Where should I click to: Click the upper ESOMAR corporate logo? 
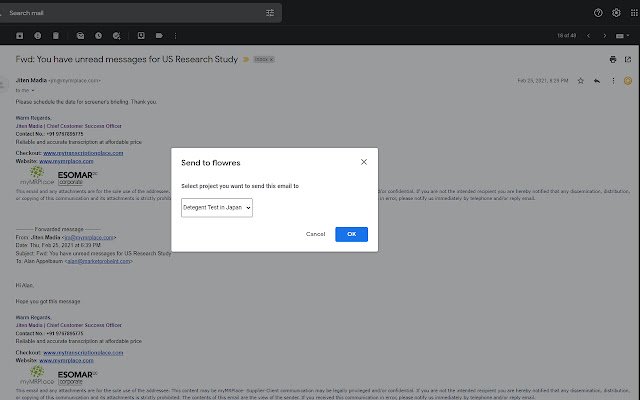coord(78,178)
